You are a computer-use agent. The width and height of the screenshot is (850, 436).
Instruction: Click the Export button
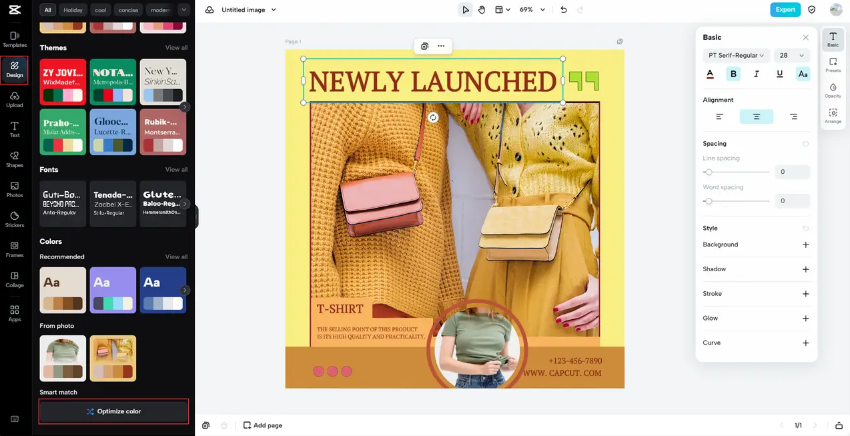[785, 10]
